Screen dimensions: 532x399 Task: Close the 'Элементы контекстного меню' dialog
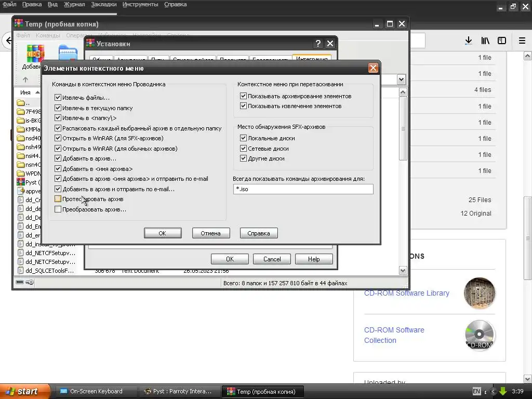pyautogui.click(x=373, y=68)
